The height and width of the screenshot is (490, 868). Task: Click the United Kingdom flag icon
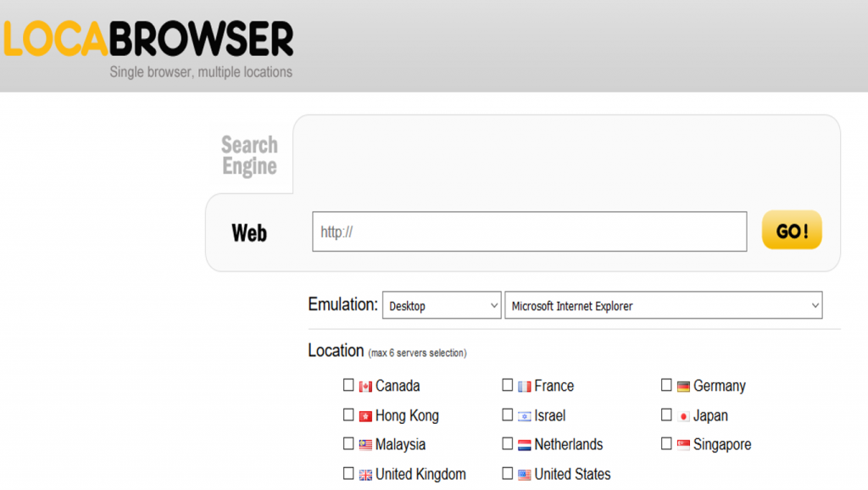(x=364, y=473)
